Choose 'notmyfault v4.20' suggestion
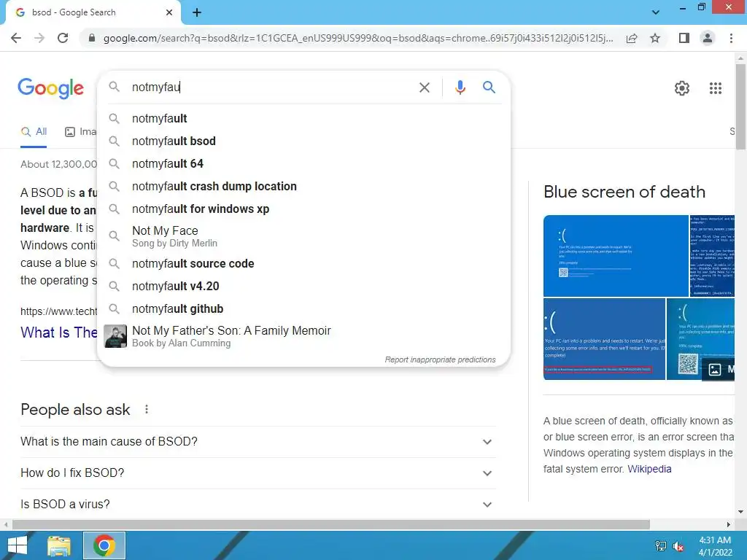747x560 pixels. coord(303,286)
